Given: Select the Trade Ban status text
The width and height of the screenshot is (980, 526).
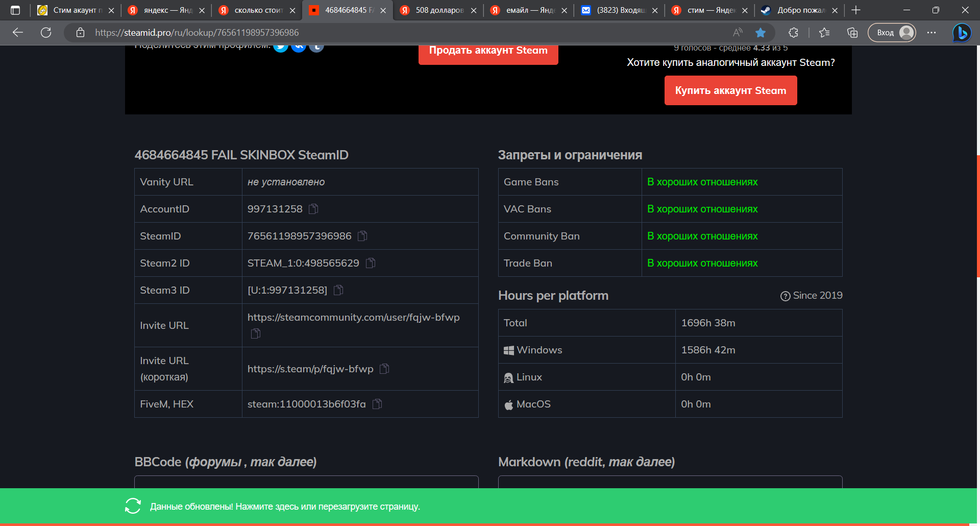Looking at the screenshot, I should 702,264.
